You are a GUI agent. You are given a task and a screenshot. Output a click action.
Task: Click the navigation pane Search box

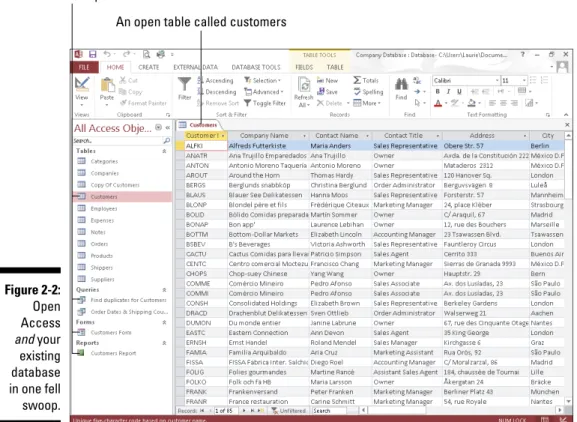[x=118, y=141]
